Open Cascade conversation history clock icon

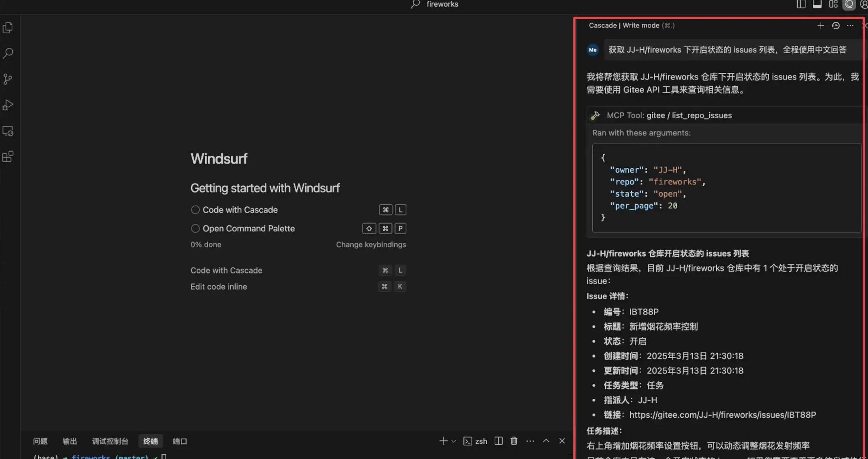(836, 25)
